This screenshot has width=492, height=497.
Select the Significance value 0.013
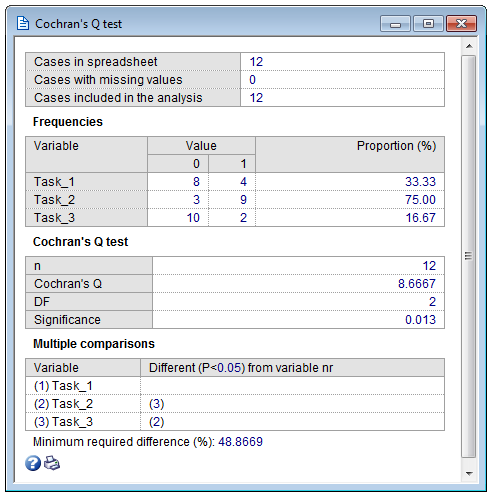point(420,320)
